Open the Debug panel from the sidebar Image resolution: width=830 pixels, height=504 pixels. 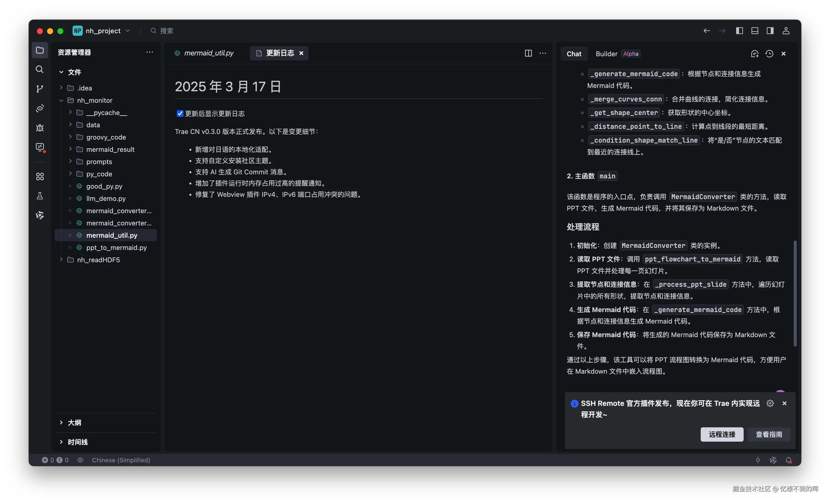click(40, 128)
